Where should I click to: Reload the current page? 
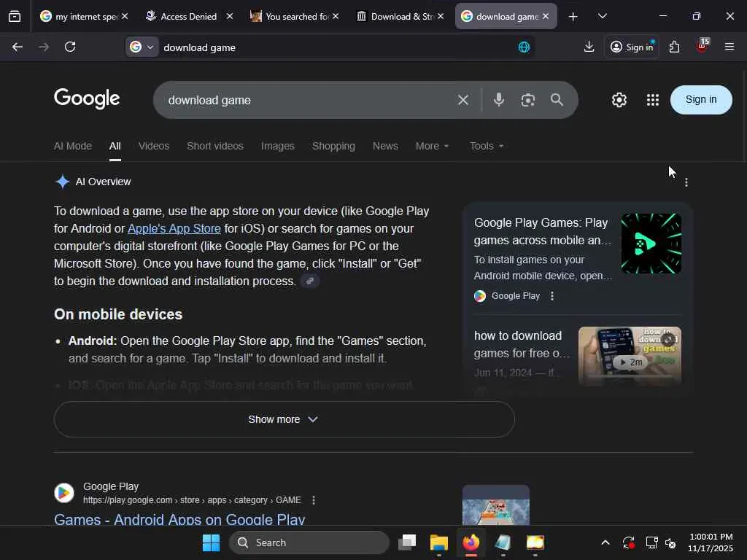tap(70, 47)
